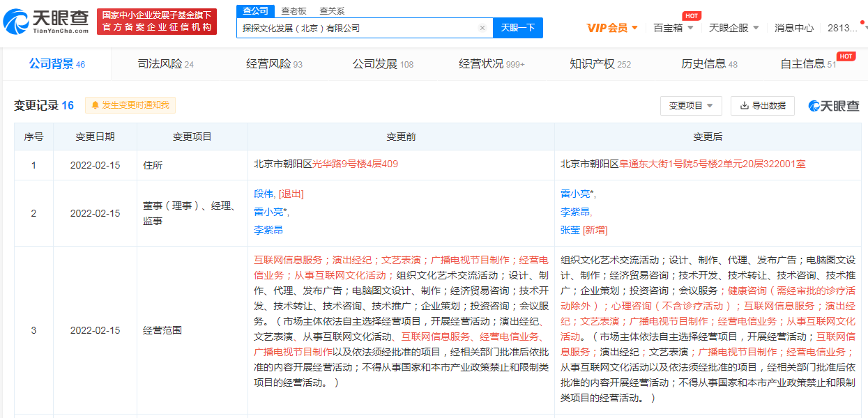Open the VIP会员 dropdown
The image size is (868, 418).
[x=612, y=28]
